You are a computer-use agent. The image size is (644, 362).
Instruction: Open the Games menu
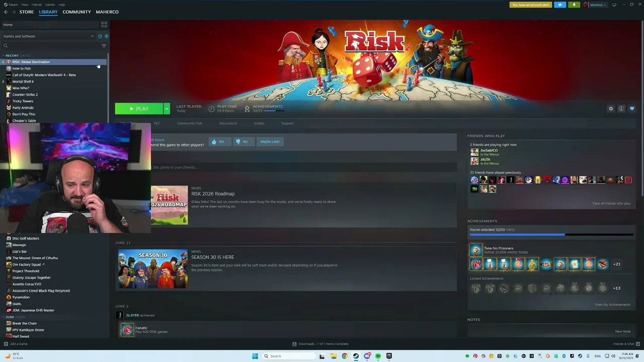pos(50,5)
